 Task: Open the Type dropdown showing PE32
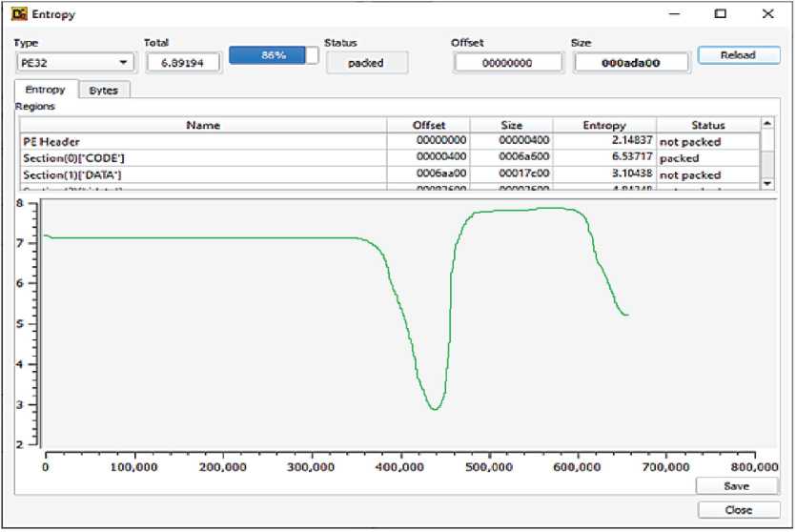(74, 63)
